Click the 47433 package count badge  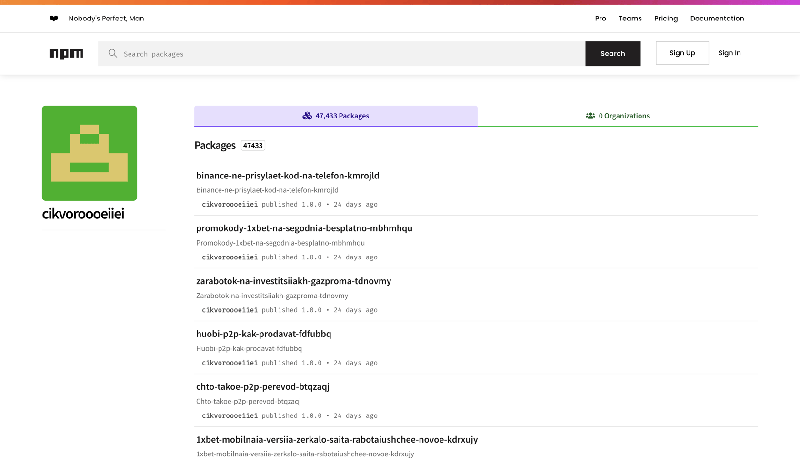coord(253,145)
